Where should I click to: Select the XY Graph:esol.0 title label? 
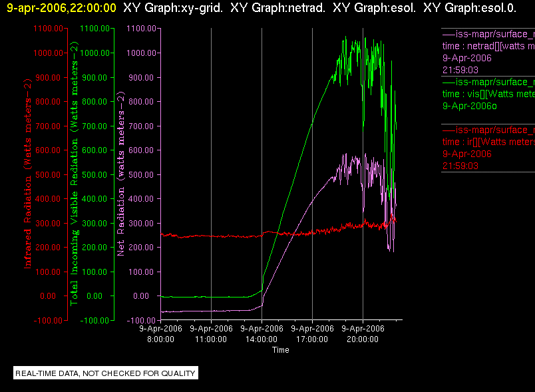[470, 8]
